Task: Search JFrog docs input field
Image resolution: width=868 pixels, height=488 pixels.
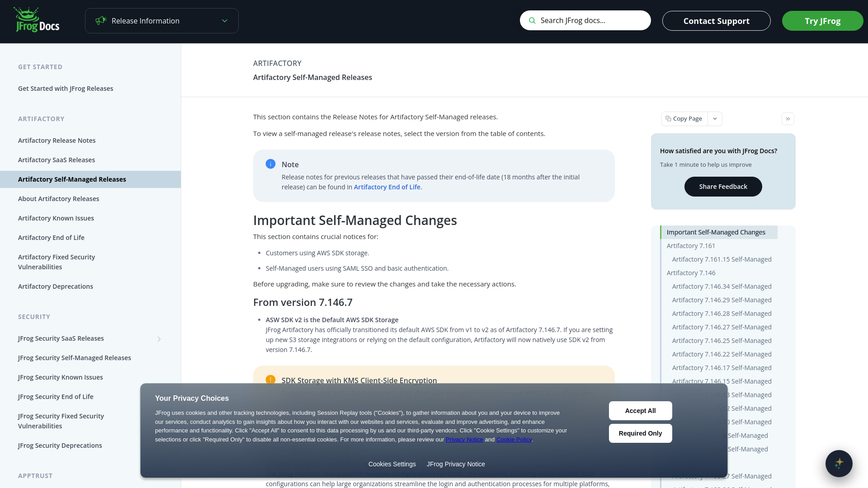Action: coord(585,20)
